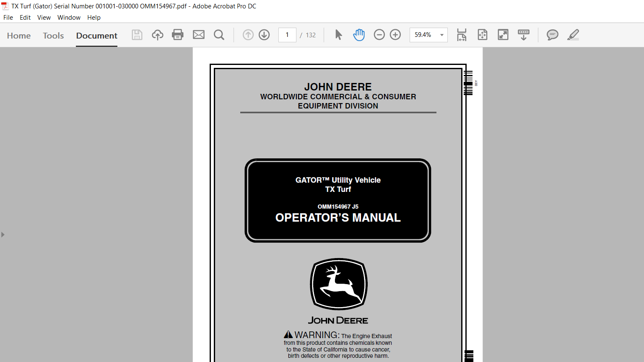Send file by email envelope icon

199,35
